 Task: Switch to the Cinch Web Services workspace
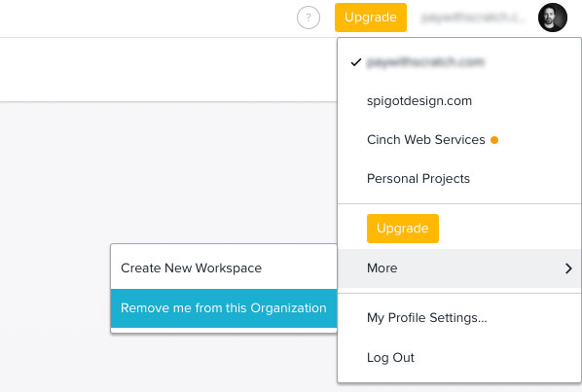(459, 140)
